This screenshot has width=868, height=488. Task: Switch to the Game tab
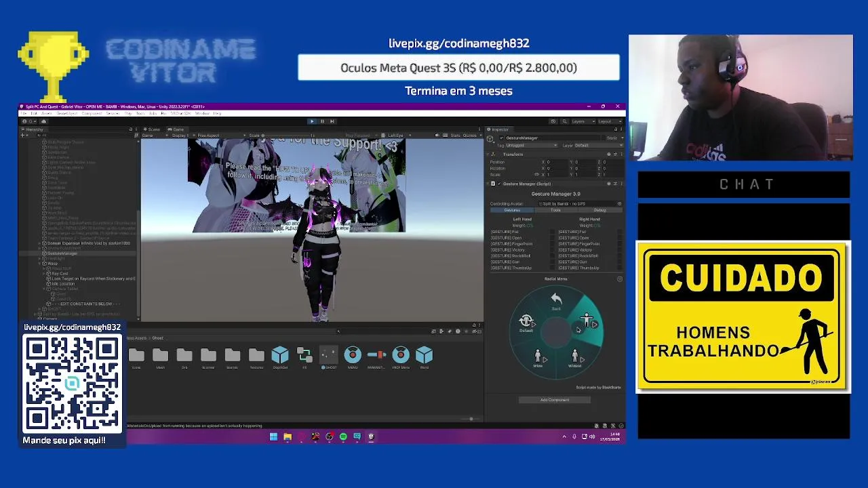(x=177, y=129)
